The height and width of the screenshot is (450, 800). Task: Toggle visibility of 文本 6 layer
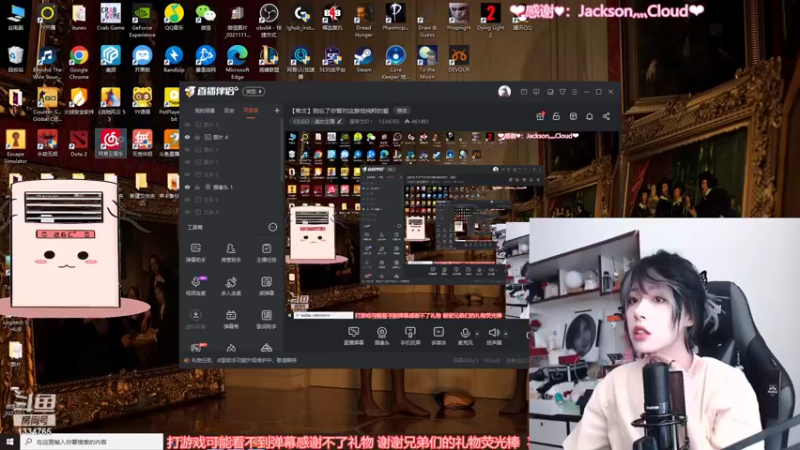click(x=187, y=199)
